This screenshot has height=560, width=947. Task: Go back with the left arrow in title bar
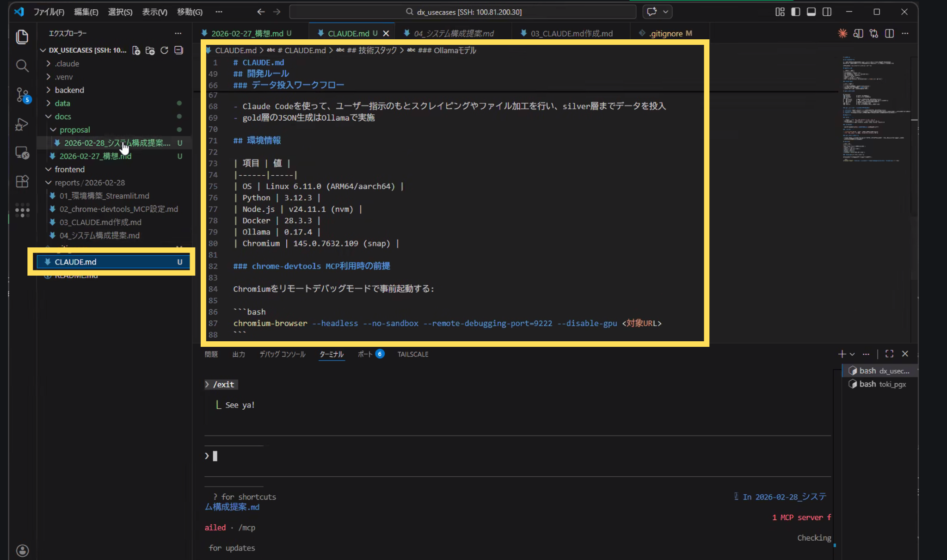261,12
